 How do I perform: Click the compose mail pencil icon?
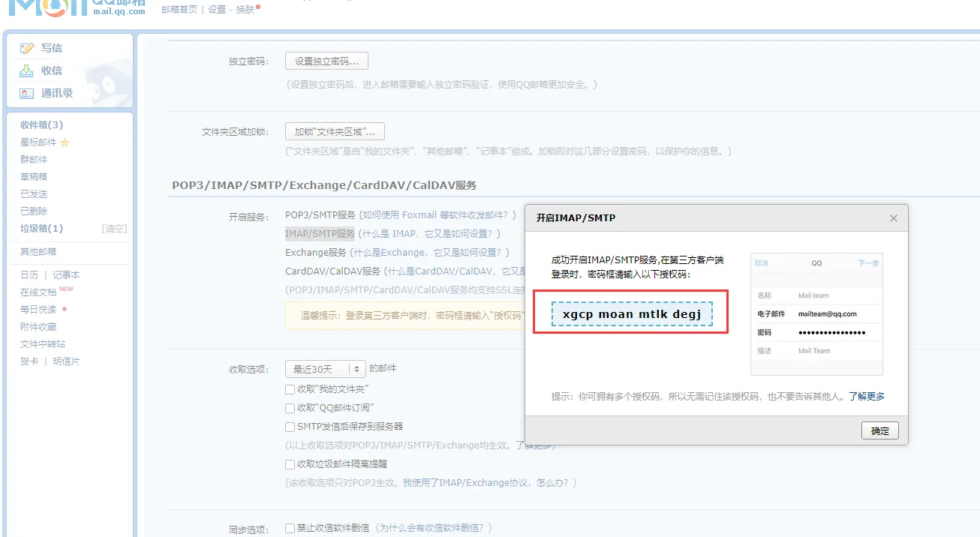[27, 48]
